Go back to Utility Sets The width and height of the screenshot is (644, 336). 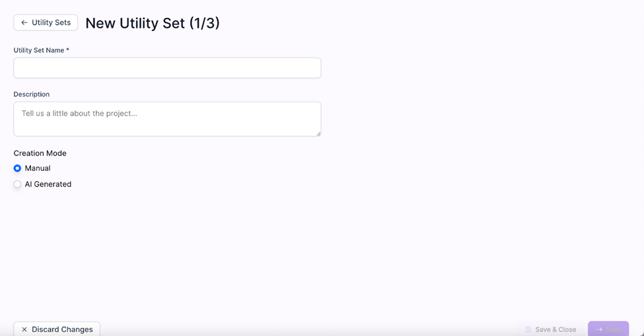[x=46, y=22]
